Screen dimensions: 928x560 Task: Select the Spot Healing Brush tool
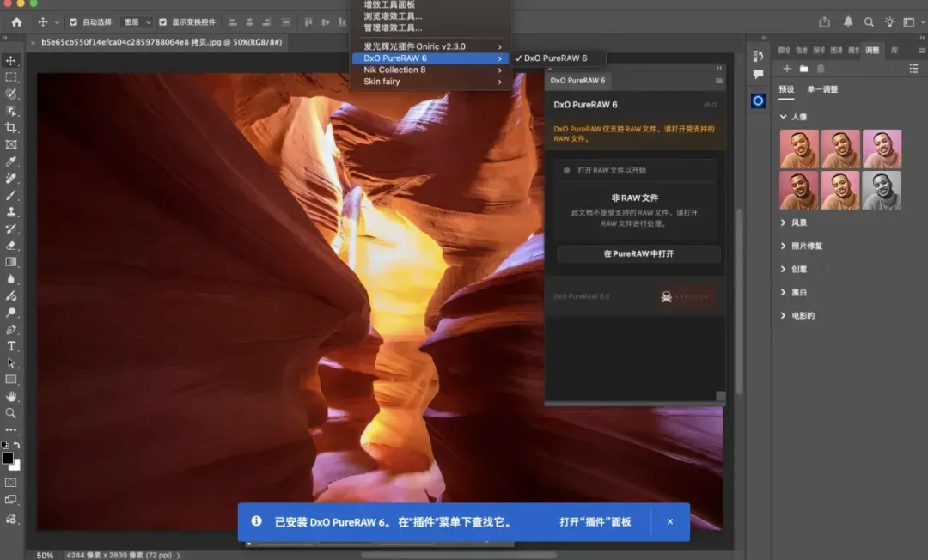(x=10, y=178)
